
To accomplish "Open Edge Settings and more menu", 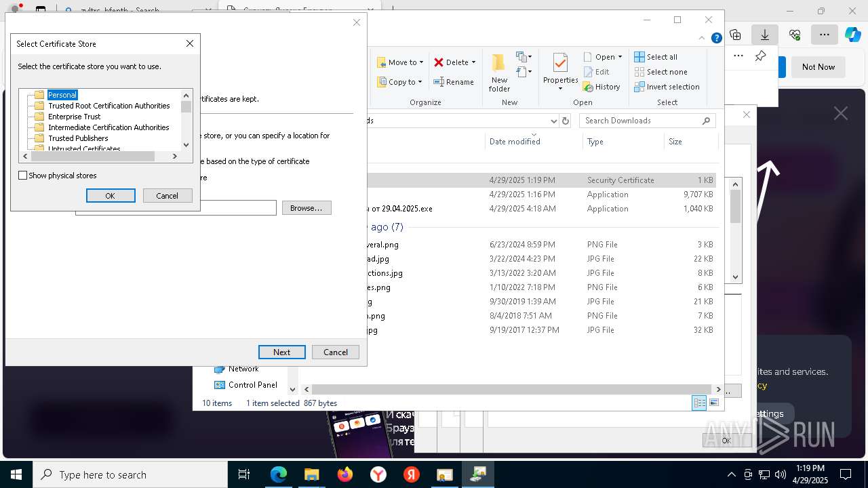I will [x=824, y=35].
